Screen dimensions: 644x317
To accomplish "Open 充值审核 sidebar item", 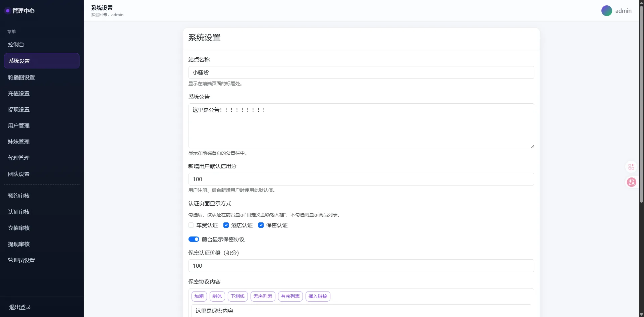I will coord(19,228).
